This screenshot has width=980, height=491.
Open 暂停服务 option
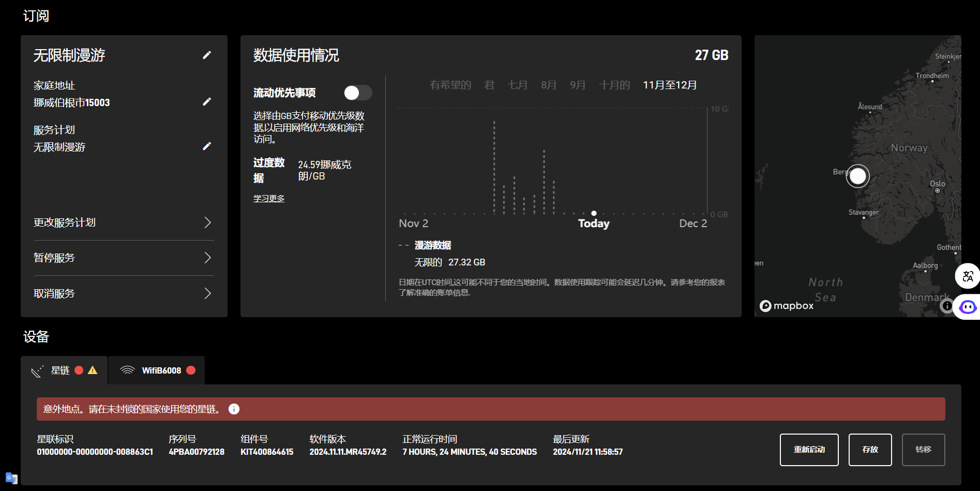(124, 258)
